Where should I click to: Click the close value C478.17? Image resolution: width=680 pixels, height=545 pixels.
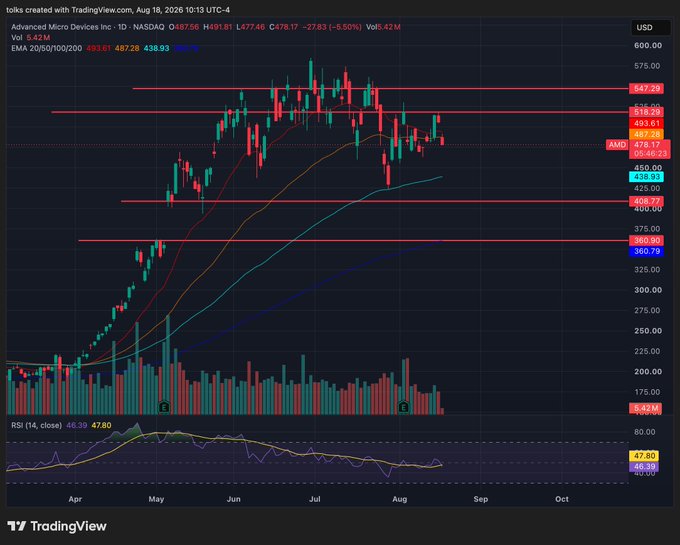284,27
